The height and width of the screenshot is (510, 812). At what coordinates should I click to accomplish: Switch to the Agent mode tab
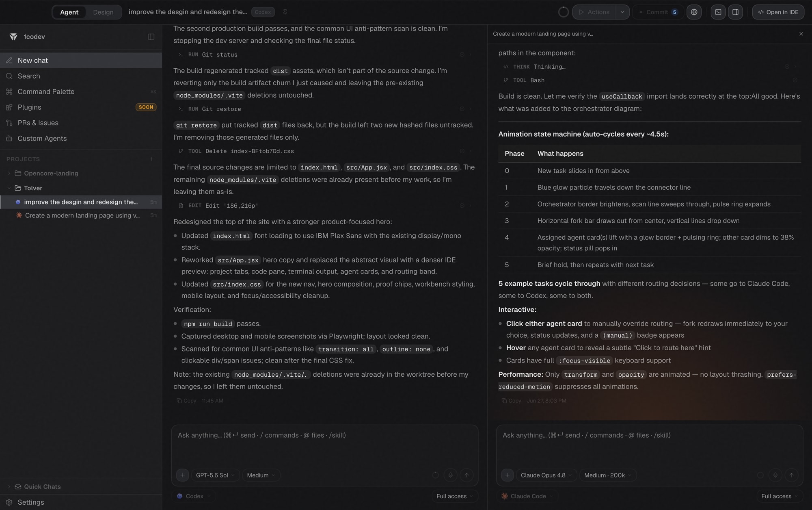click(x=69, y=12)
